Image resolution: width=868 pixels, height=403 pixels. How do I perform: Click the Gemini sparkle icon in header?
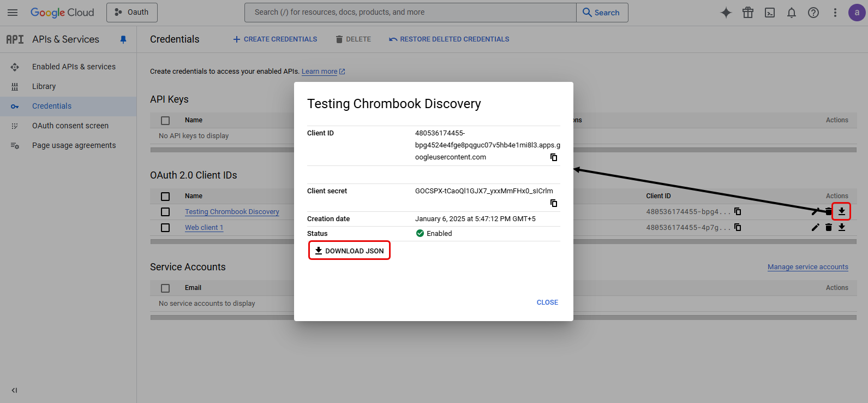pyautogui.click(x=726, y=13)
